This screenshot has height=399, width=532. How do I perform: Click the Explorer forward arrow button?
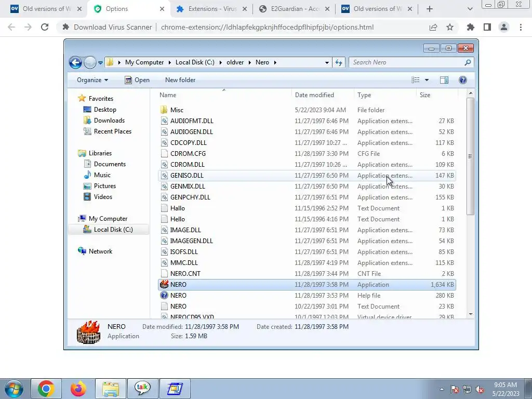pos(90,62)
